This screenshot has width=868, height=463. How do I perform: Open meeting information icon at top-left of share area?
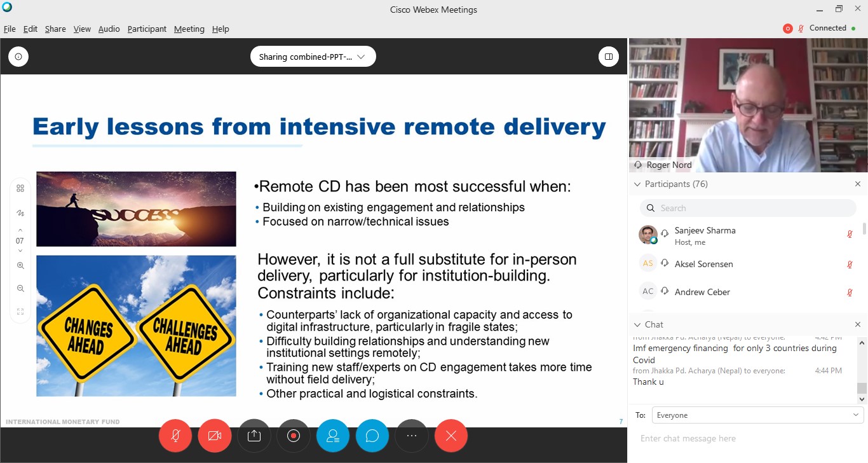click(x=18, y=57)
